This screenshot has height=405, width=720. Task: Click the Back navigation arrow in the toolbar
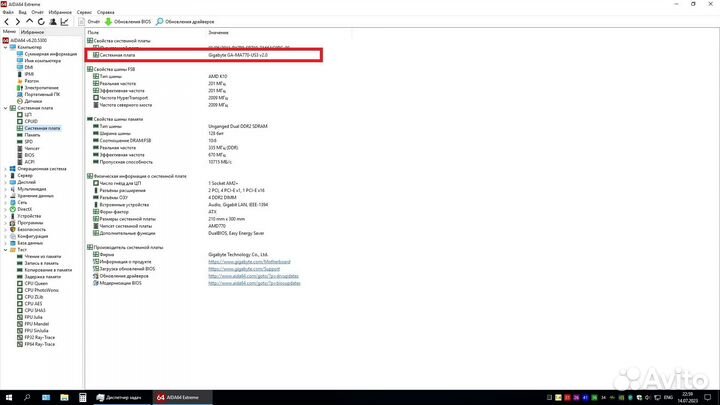pos(8,21)
